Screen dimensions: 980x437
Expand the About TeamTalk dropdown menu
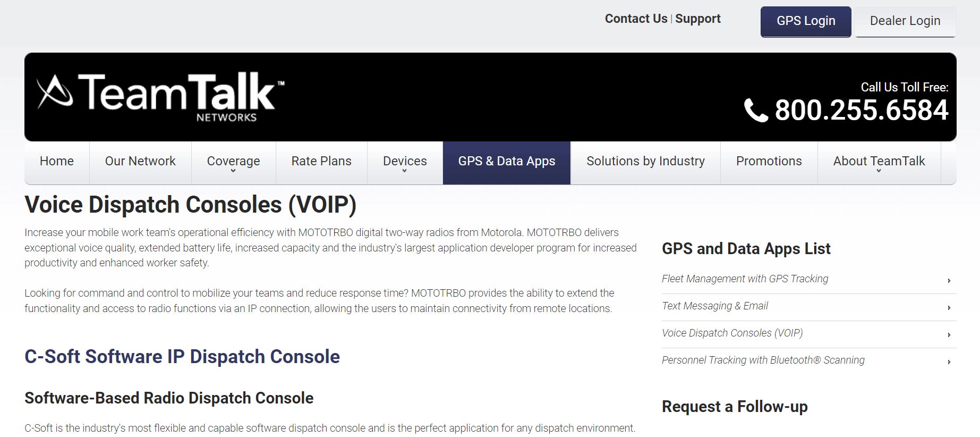879,162
